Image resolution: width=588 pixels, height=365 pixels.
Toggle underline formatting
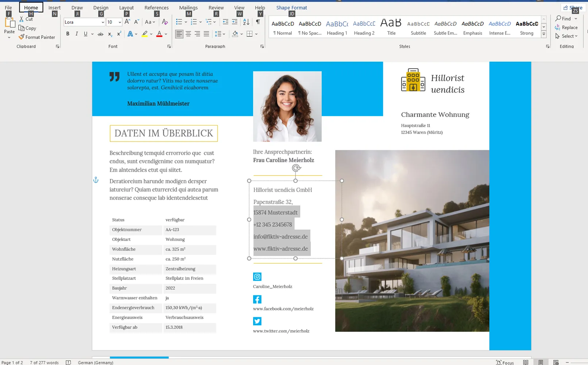(85, 34)
